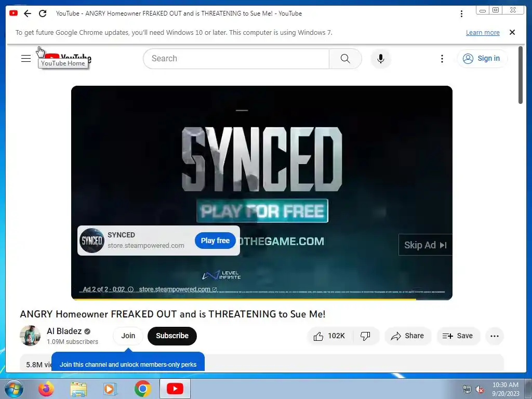
Task: Open Windows Media Player from taskbar
Action: [x=110, y=389]
